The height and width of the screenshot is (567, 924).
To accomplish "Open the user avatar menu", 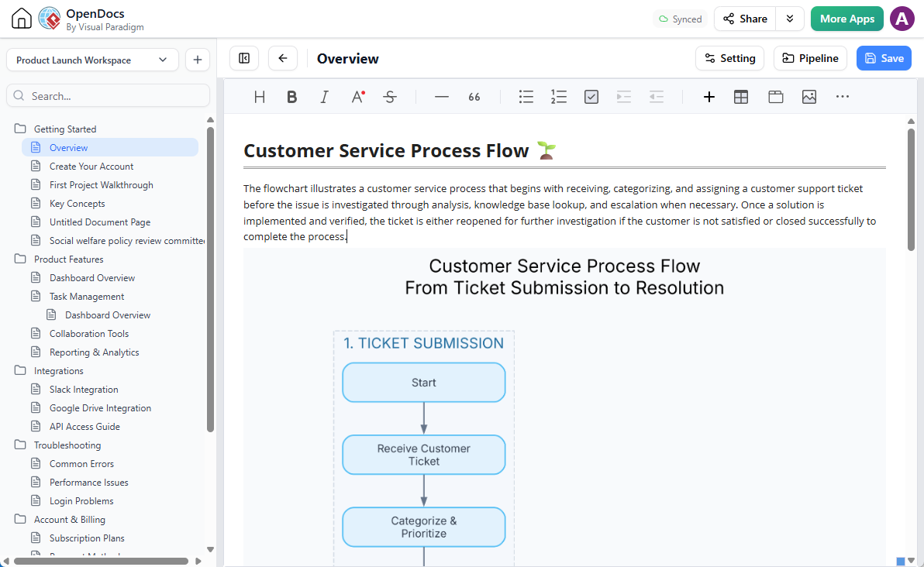I will click(x=902, y=19).
